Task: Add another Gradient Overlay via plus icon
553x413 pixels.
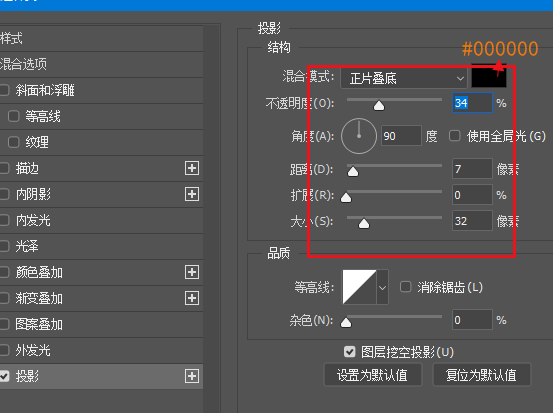Action: click(x=192, y=298)
